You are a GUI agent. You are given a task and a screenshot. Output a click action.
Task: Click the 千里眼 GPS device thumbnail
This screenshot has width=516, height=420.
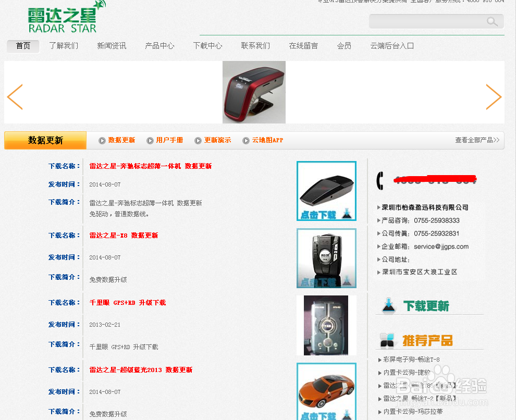click(x=326, y=325)
